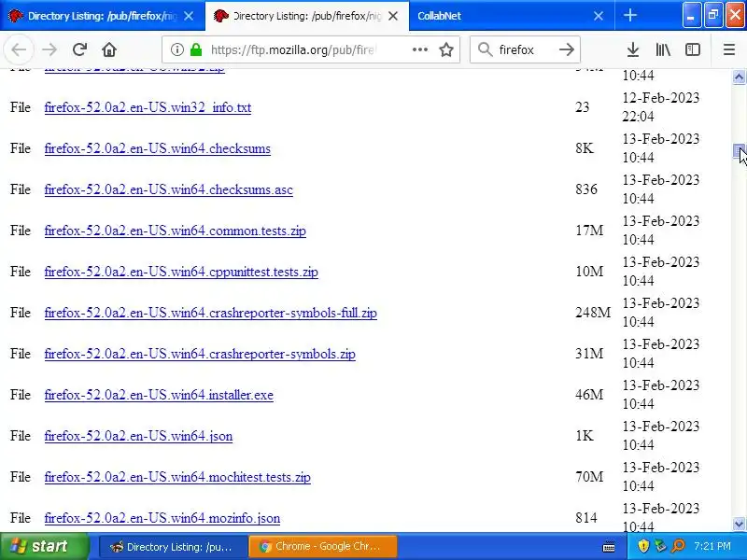Open a new tab with plus button

[x=629, y=15]
